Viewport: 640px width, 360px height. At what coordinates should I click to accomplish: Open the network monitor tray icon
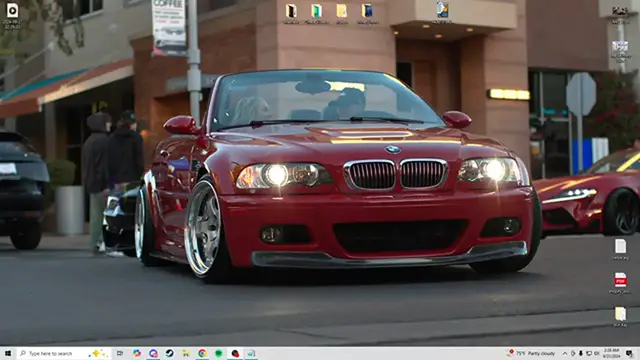point(589,353)
